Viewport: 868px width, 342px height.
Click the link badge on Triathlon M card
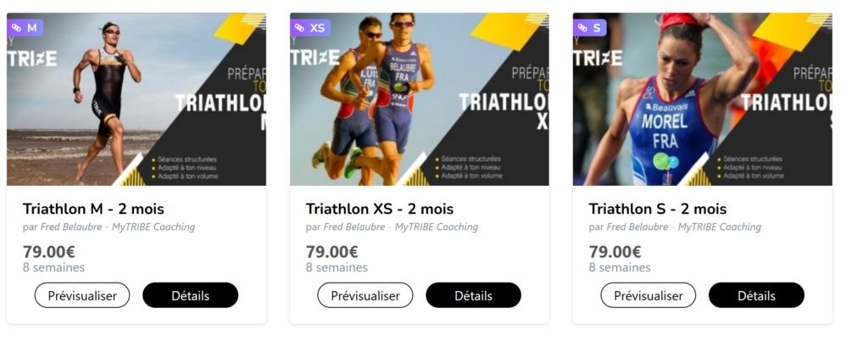(25, 28)
